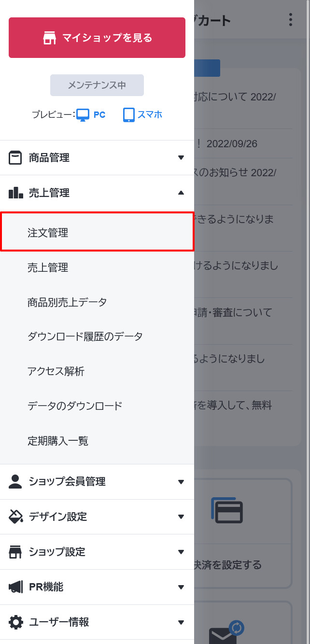310x644 pixels.
Task: Click the デザイン設定 paint bucket icon
Action: [x=15, y=517]
